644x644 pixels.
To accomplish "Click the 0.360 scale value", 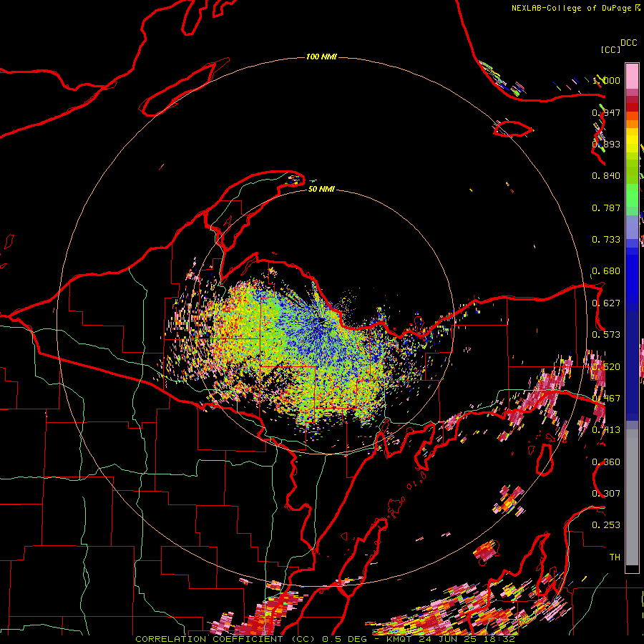I will coord(606,462).
